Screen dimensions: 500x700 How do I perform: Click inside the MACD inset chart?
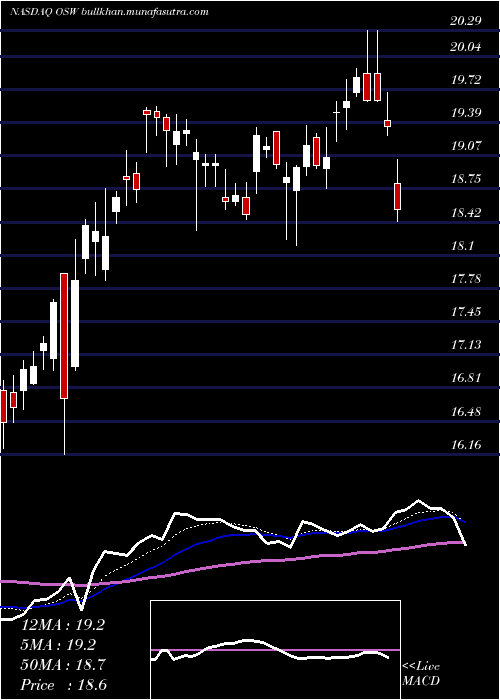click(275, 650)
